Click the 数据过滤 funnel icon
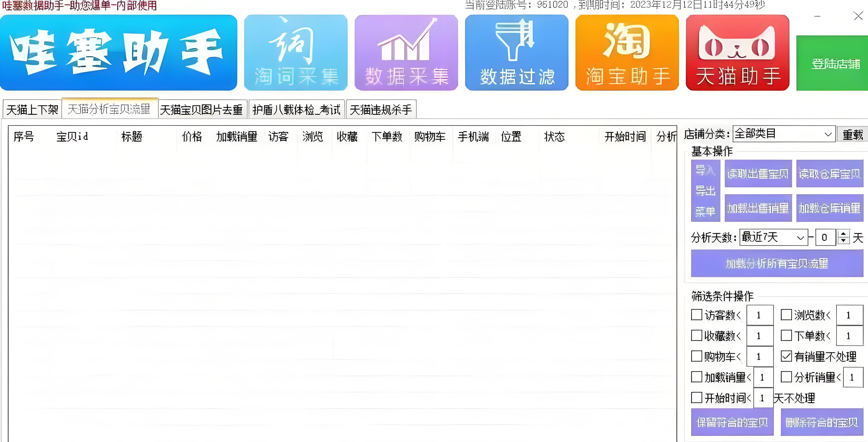The image size is (868, 442). tap(517, 53)
